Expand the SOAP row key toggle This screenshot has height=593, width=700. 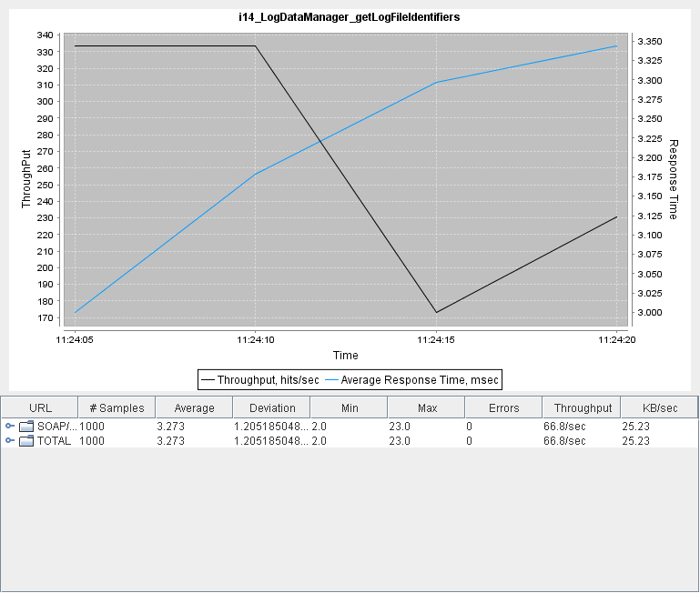[10, 427]
